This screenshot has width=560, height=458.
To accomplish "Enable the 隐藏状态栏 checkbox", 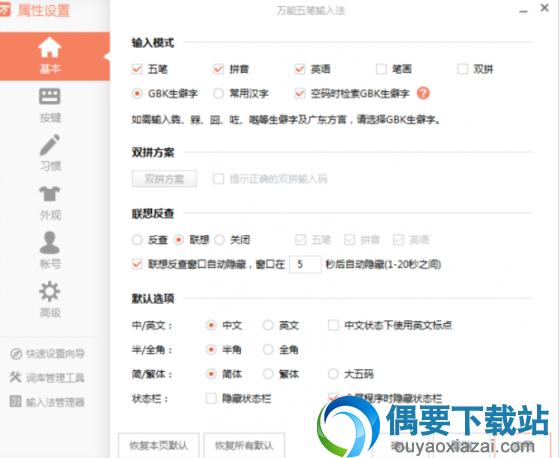I will coord(211,398).
